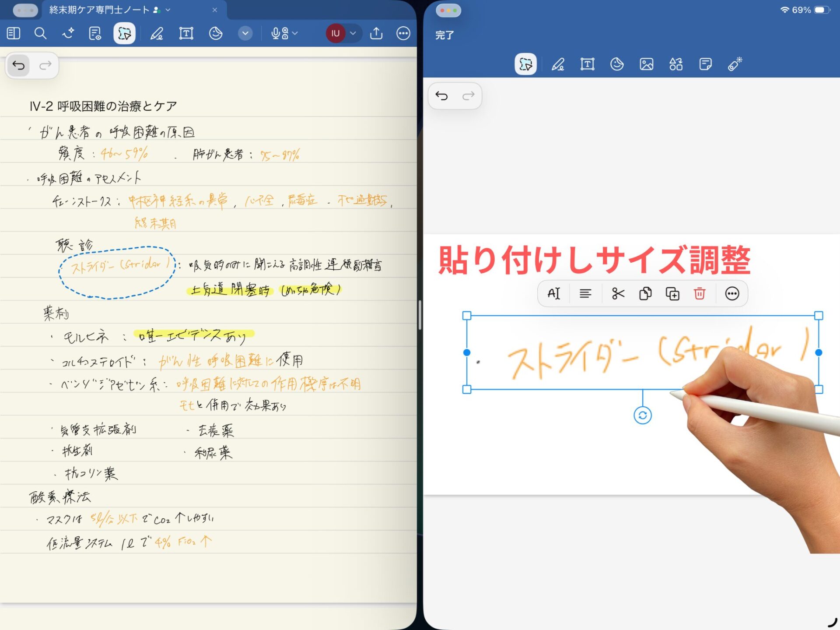Open the image insert tool
This screenshot has width=840, height=630.
click(646, 64)
